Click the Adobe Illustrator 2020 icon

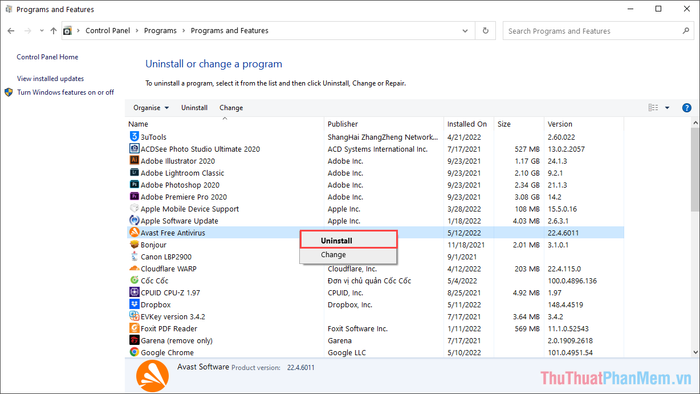point(134,160)
